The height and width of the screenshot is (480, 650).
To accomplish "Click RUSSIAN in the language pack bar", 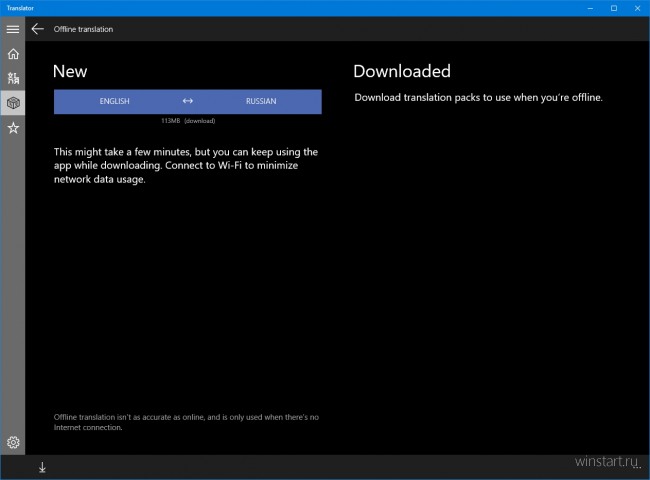I will [260, 102].
